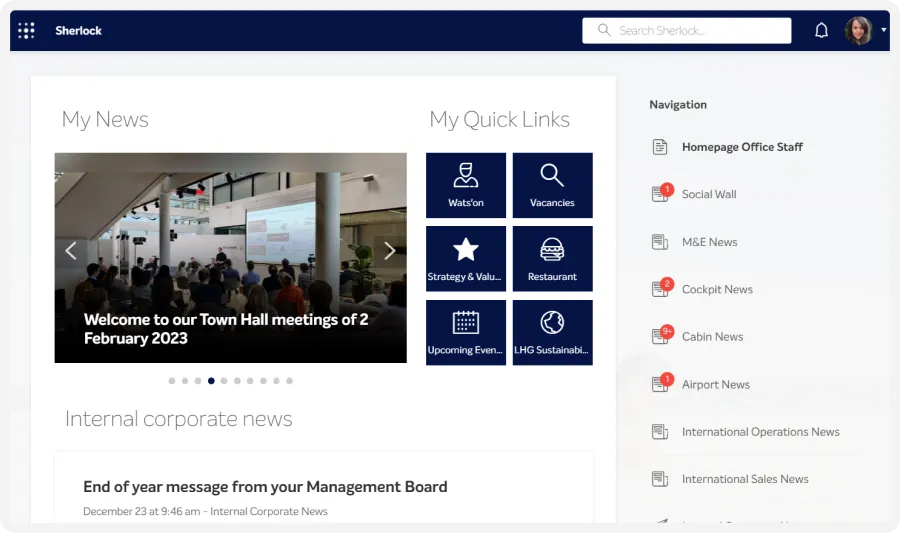The width and height of the screenshot is (900, 533).
Task: Click the Sherlock home title
Action: pos(78,30)
